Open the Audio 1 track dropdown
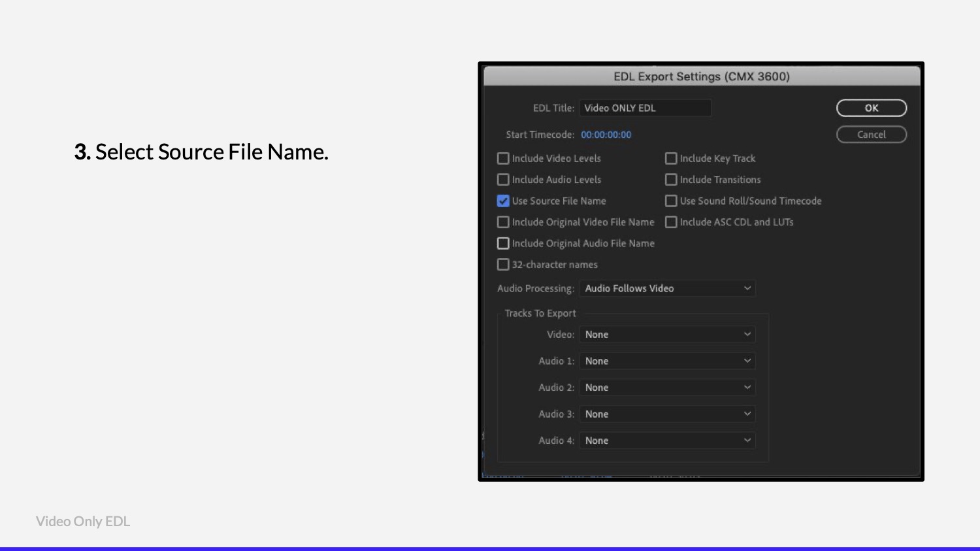Screen dimensions: 980x551 tap(667, 361)
